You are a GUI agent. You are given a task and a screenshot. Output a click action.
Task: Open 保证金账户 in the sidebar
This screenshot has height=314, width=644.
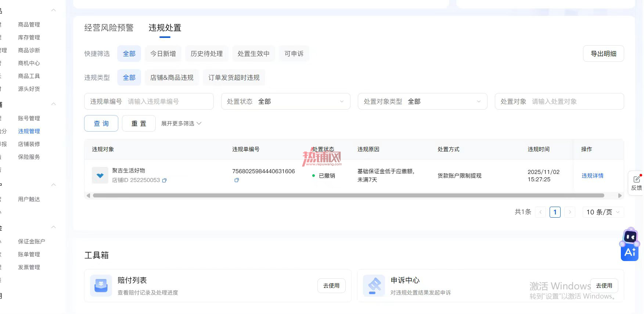(x=32, y=242)
